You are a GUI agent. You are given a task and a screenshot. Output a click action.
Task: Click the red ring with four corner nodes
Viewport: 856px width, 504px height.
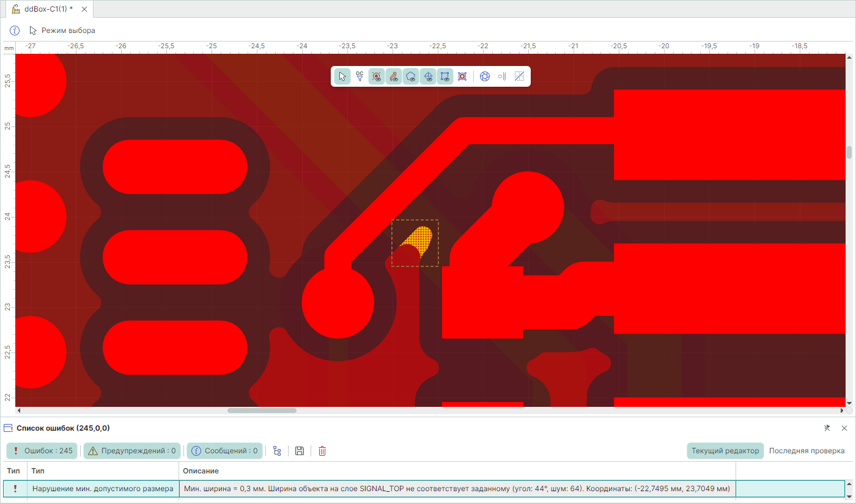click(x=462, y=76)
